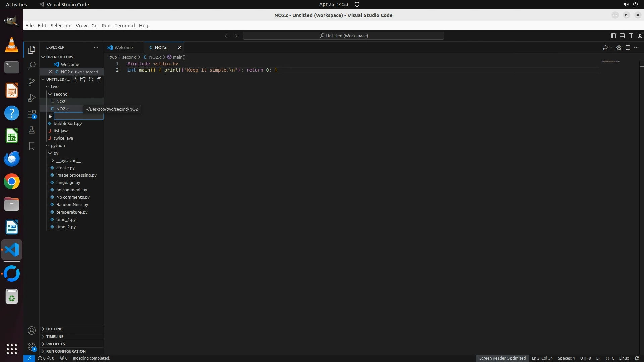644x362 pixels.
Task: Open the Bookmarks view in activity bar
Action: pyautogui.click(x=32, y=146)
